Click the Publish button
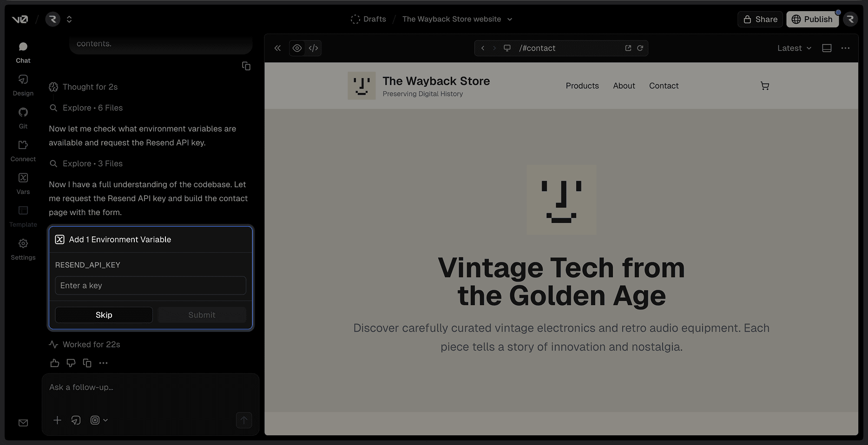This screenshot has width=868, height=445. tap(812, 19)
